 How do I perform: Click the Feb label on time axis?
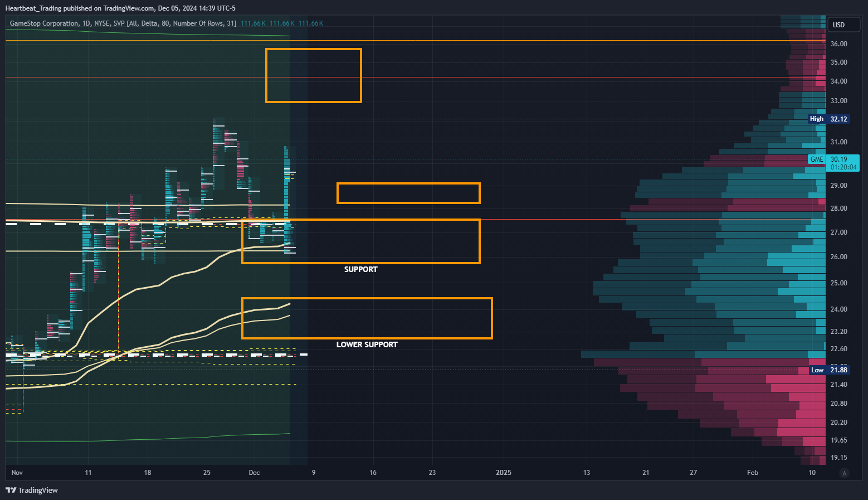click(x=752, y=473)
